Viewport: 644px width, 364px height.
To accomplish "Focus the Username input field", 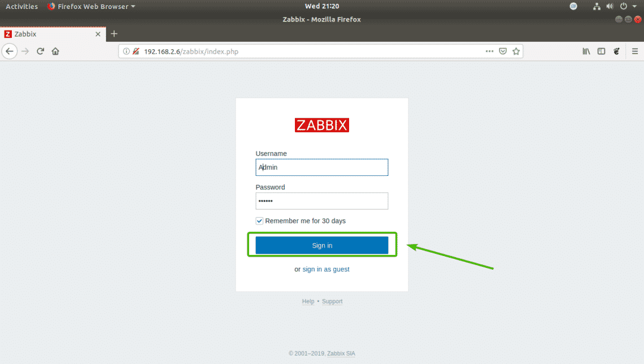I will [x=321, y=167].
